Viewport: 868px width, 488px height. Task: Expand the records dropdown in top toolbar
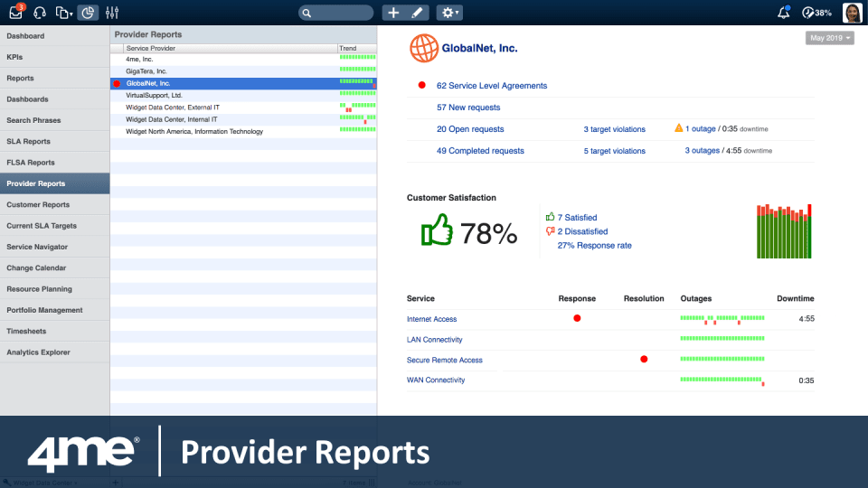(64, 13)
